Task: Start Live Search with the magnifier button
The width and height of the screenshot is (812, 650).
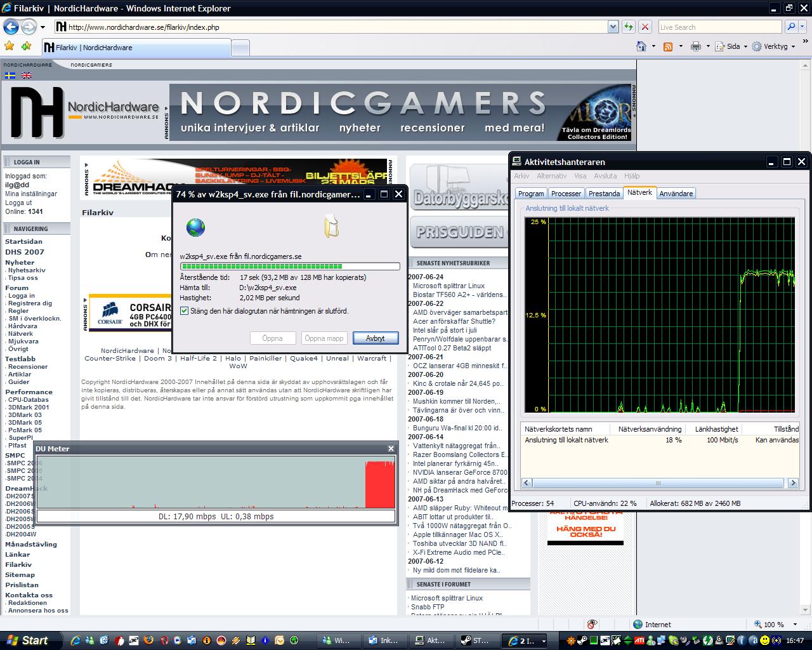Action: coord(790,27)
